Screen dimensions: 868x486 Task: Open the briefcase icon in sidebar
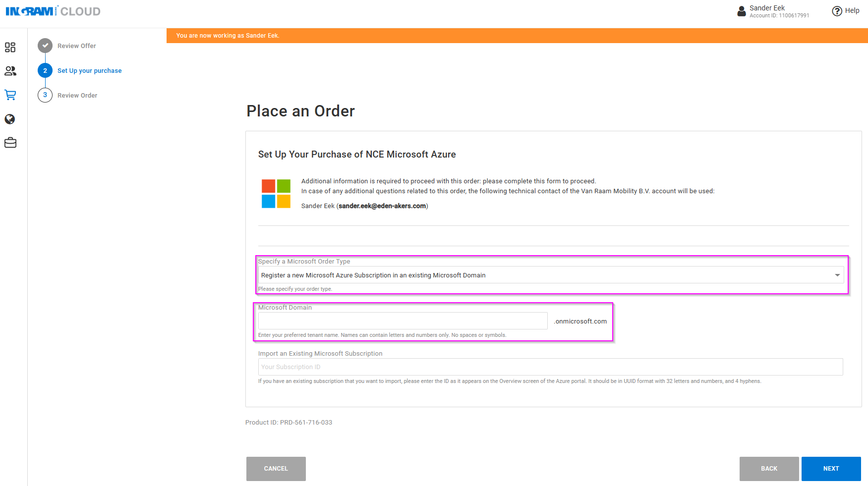point(10,143)
